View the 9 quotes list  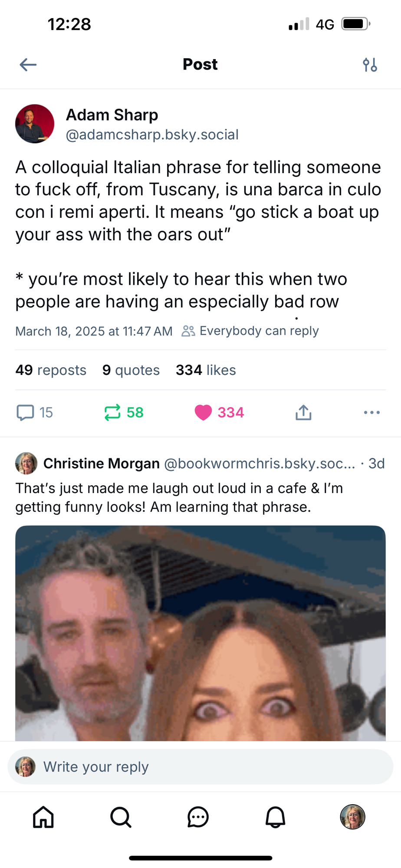(x=131, y=370)
